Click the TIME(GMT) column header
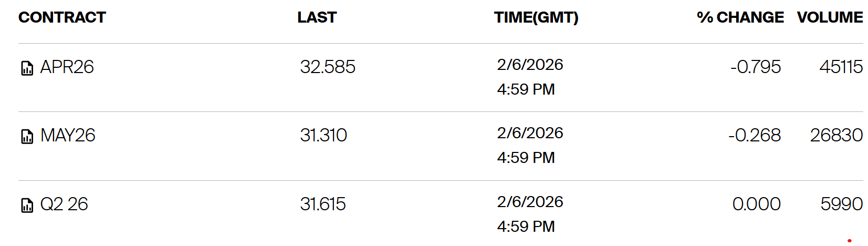Image resolution: width=868 pixels, height=246 pixels. 536,17
